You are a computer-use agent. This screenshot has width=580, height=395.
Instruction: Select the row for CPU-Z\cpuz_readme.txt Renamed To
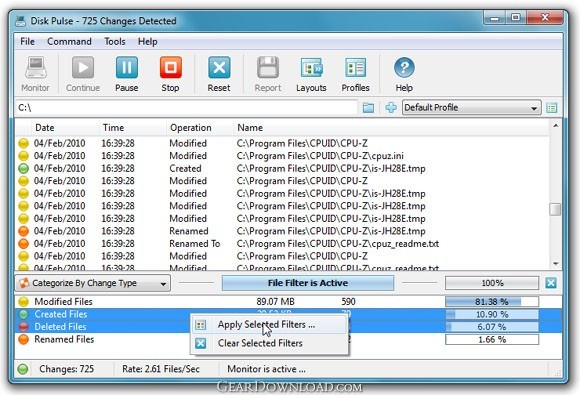(x=283, y=243)
